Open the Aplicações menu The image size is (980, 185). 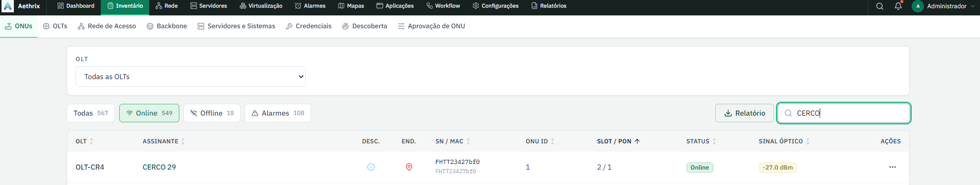(x=395, y=6)
